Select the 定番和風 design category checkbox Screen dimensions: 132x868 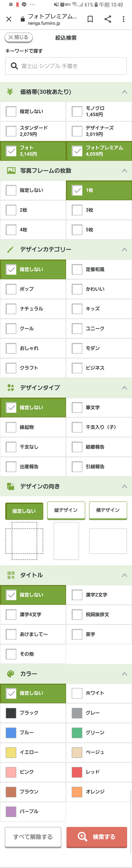(77, 269)
